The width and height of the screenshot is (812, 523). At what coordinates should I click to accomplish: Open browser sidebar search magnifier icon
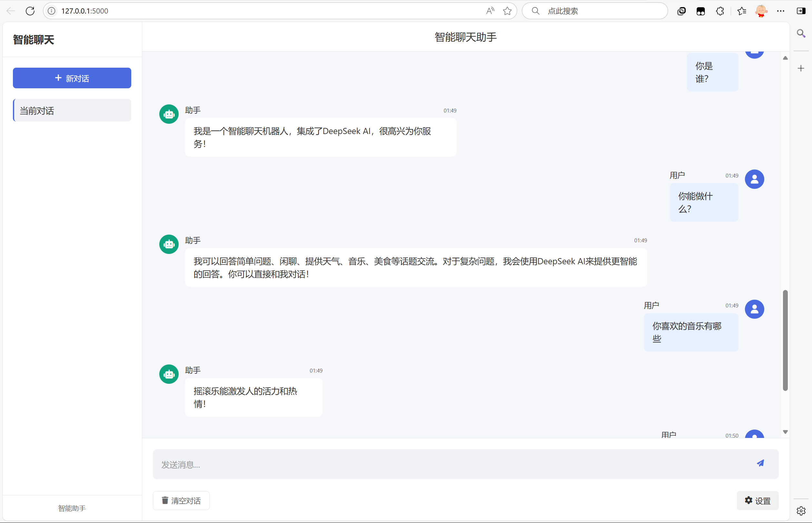[x=801, y=33]
